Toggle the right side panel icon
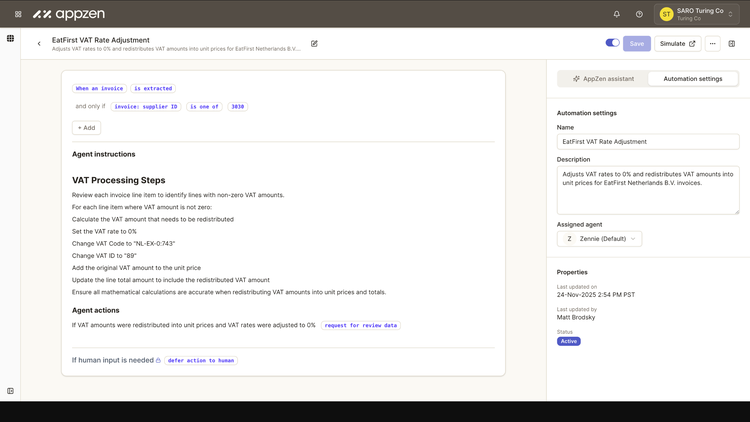This screenshot has width=750, height=422. (x=731, y=44)
